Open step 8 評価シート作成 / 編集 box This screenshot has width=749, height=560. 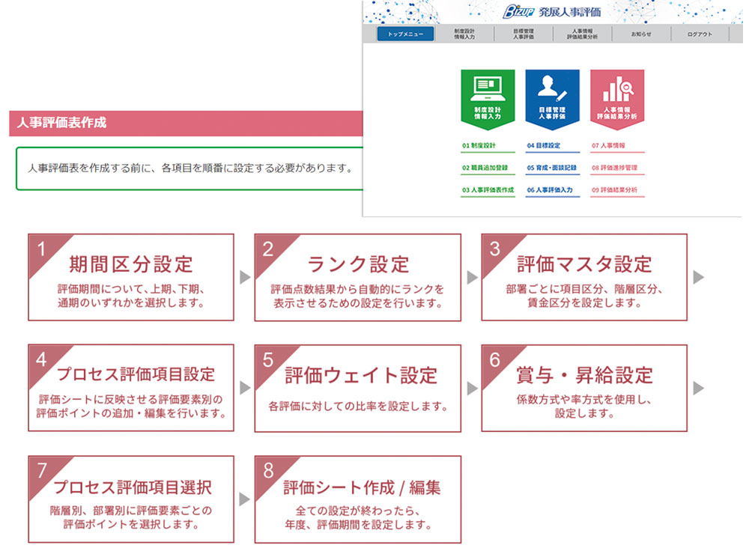click(357, 499)
